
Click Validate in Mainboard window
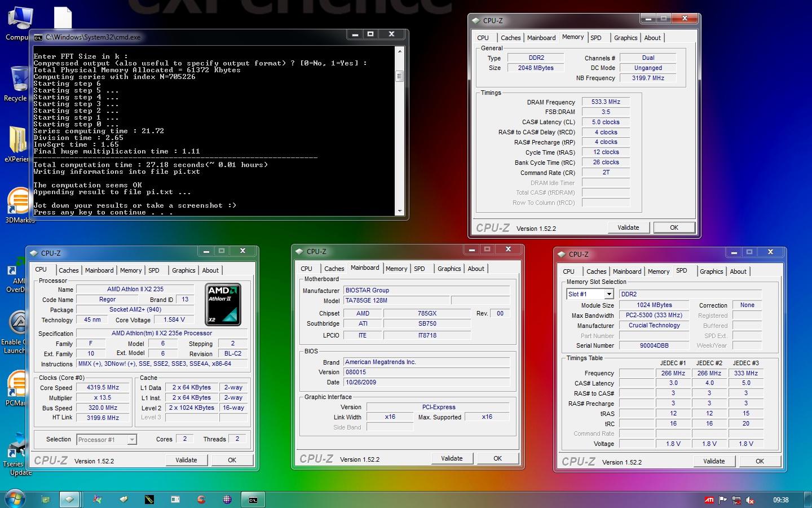point(452,458)
